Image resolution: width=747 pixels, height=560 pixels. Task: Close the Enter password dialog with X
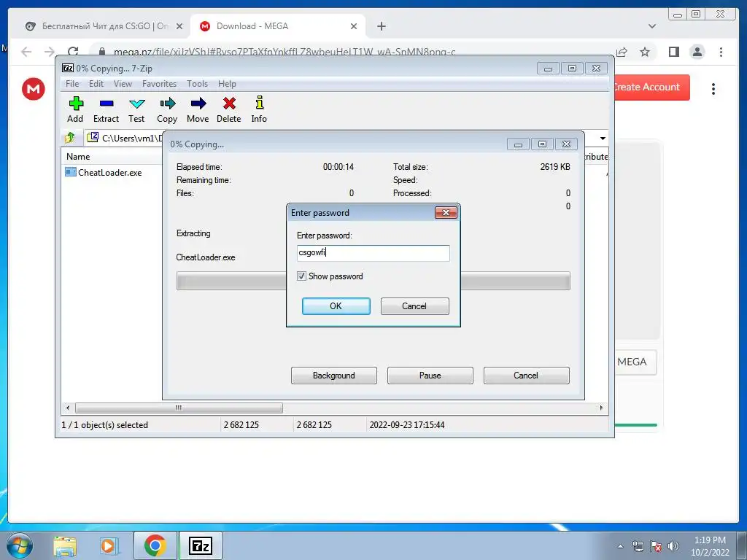[446, 212]
